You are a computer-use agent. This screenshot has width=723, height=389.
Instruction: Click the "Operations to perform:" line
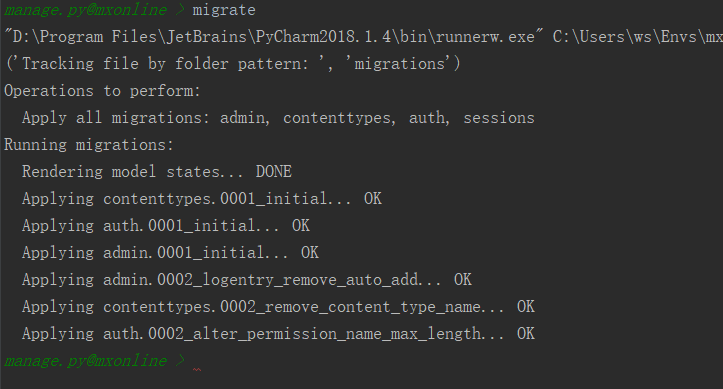click(x=102, y=91)
